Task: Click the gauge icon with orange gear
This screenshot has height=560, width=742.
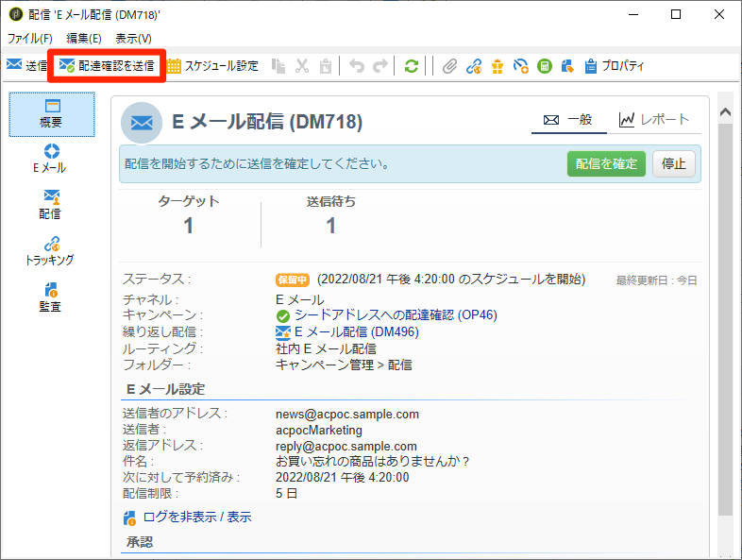Action: 520,66
